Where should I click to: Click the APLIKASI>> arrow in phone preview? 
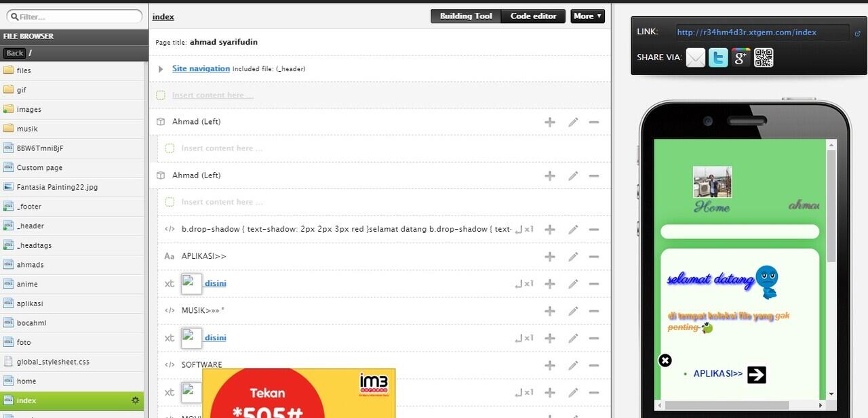(x=757, y=375)
